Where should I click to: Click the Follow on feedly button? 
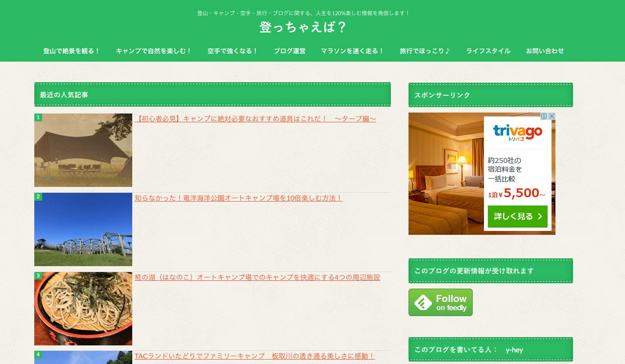point(440,302)
